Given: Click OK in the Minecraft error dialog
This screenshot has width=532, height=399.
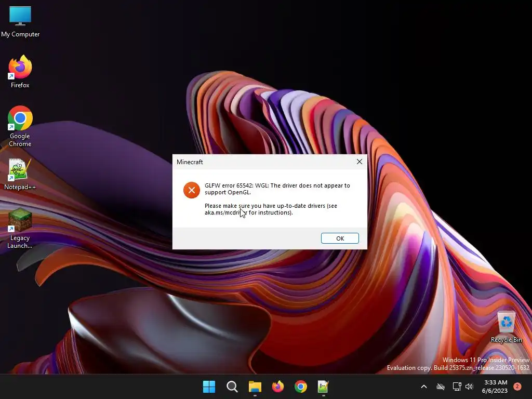Looking at the screenshot, I should pos(340,238).
